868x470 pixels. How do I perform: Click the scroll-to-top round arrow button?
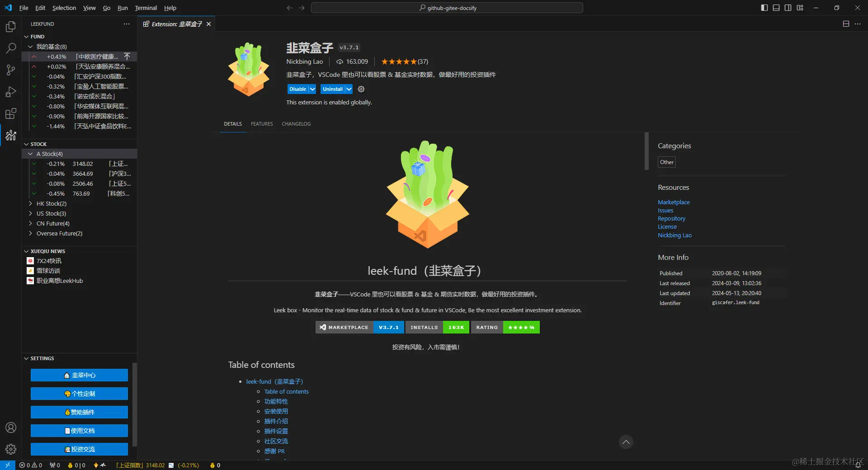coord(626,442)
